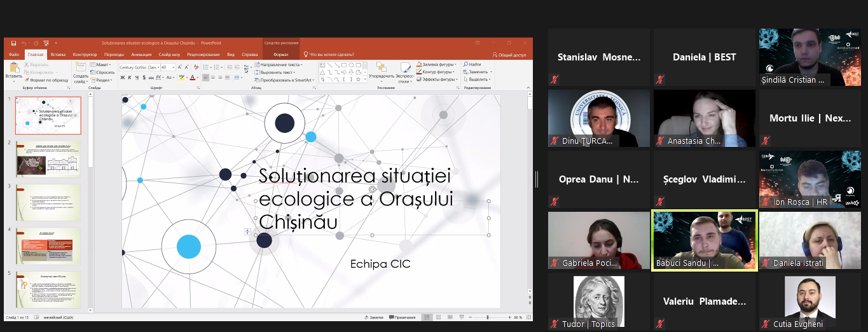Image resolution: width=868 pixels, height=332 pixels.
Task: Switch to slide sorter view icon
Action: [439, 317]
